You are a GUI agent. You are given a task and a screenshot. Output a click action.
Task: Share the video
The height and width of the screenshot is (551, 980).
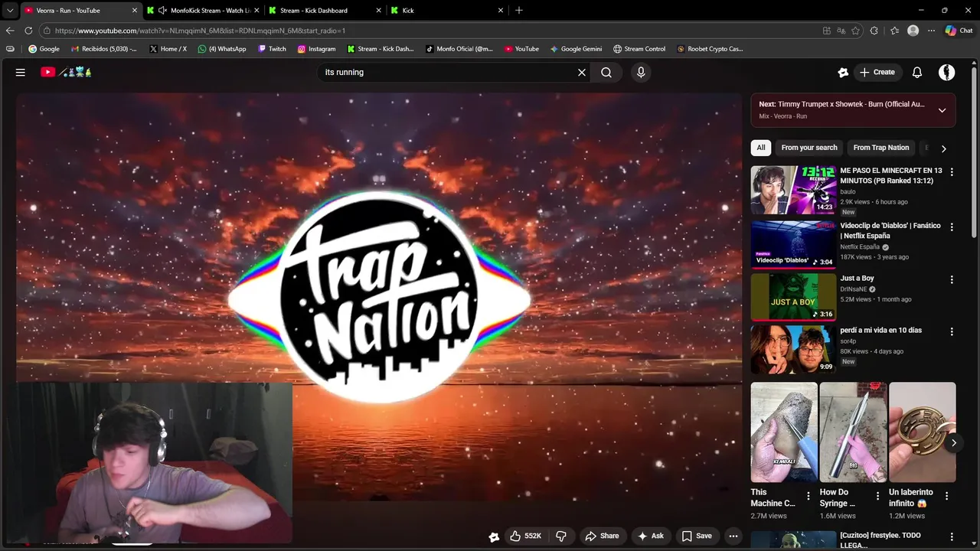tap(602, 536)
